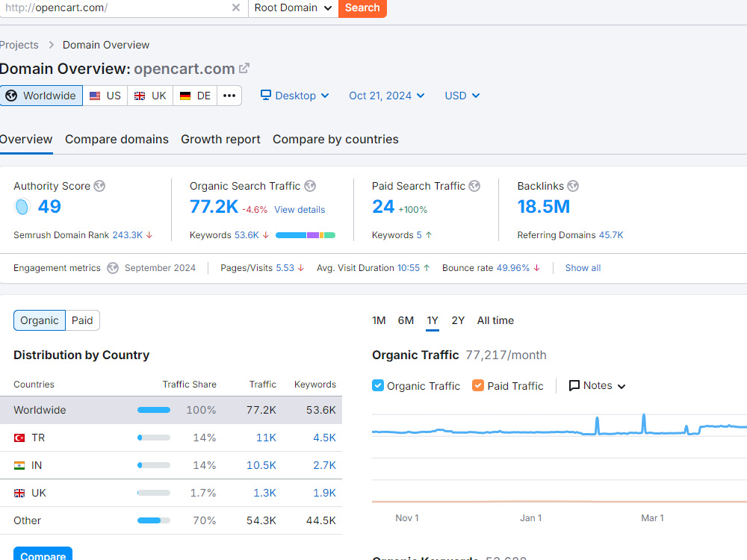Image resolution: width=747 pixels, height=560 pixels.
Task: Clear the domain search field with the X icon
Action: [x=236, y=7]
